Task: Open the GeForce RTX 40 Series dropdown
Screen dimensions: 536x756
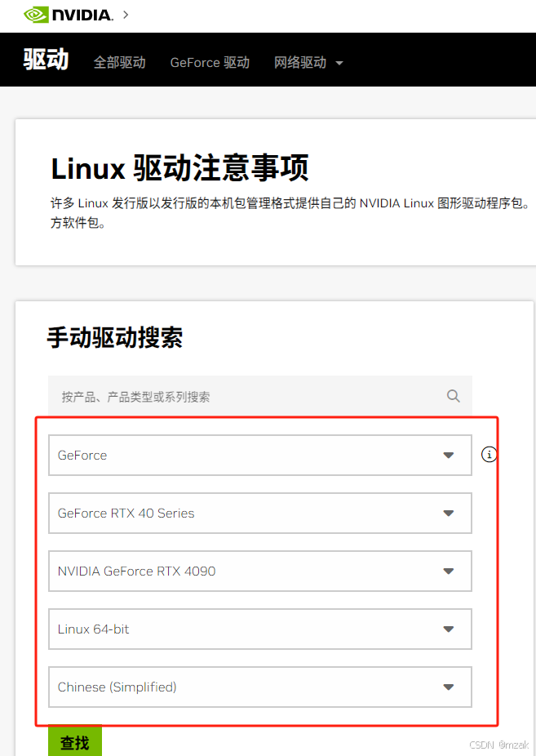Action: pyautogui.click(x=260, y=513)
